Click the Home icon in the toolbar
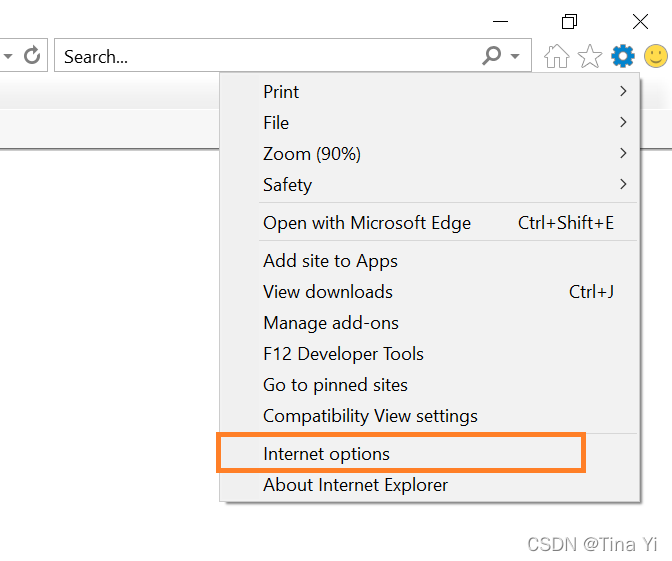The height and width of the screenshot is (561, 672). coord(557,56)
